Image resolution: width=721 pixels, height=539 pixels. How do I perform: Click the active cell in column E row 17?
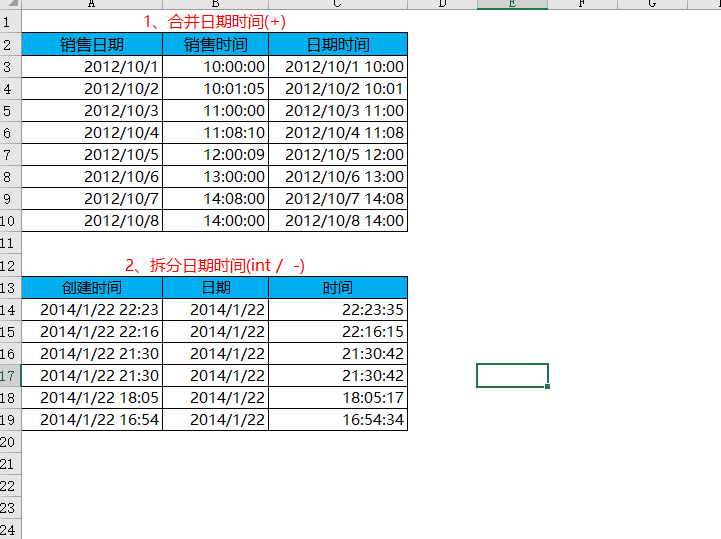(512, 376)
